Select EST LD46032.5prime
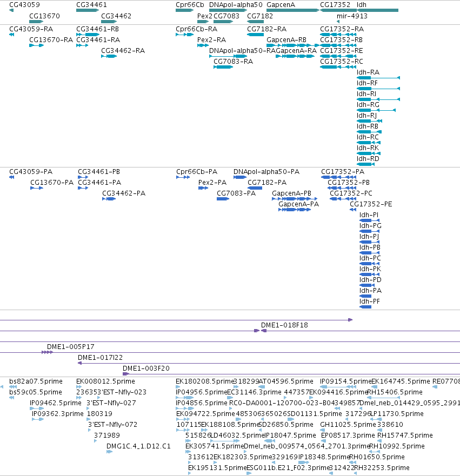The height and width of the screenshot is (476, 460). (238, 435)
